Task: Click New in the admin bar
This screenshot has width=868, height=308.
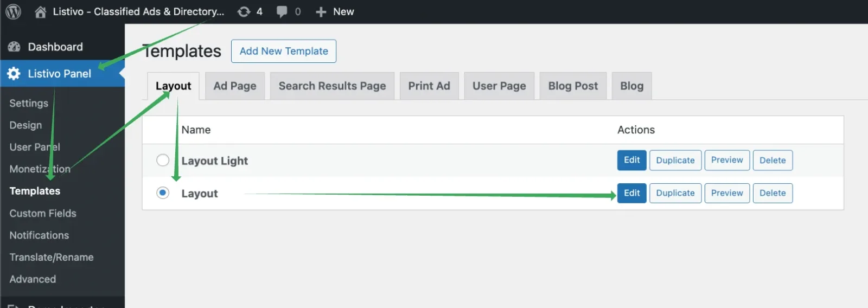Action: tap(343, 12)
